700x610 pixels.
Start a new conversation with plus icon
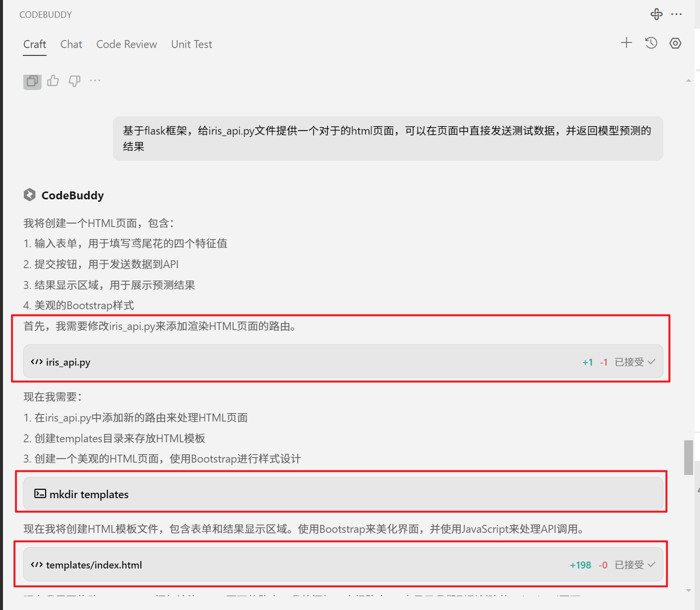(626, 43)
